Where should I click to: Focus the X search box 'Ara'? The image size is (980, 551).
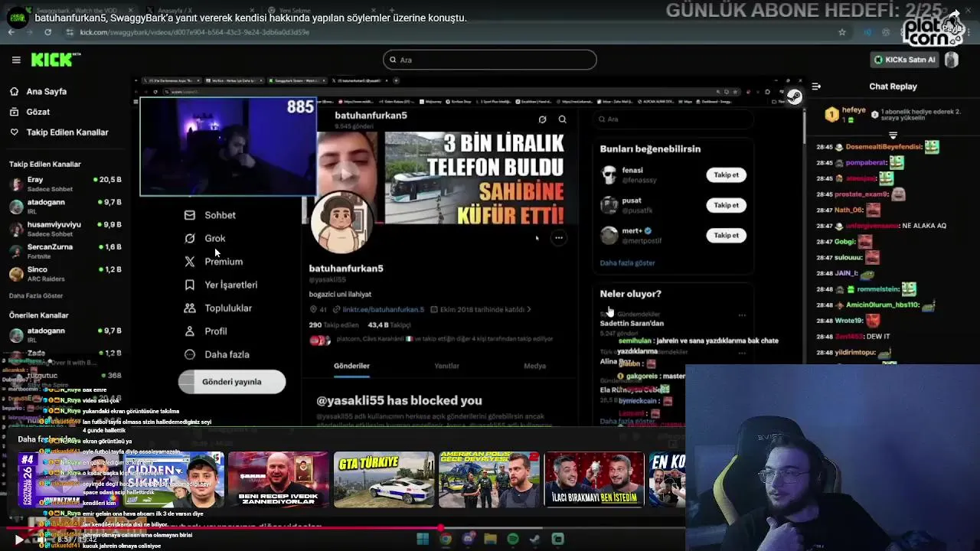(x=671, y=119)
